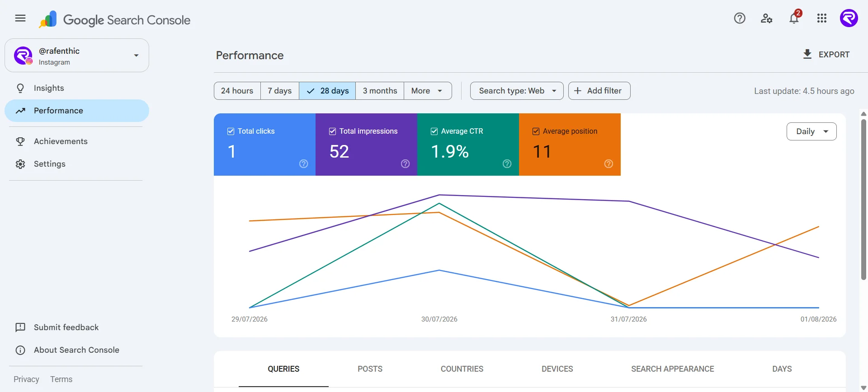868x392 pixels.
Task: Open the hamburger main menu
Action: point(20,19)
